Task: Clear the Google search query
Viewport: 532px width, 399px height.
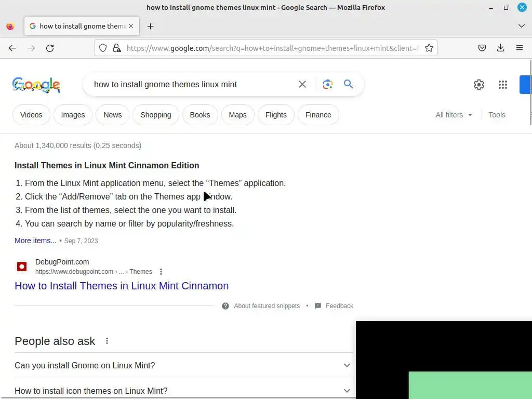Action: tap(302, 84)
